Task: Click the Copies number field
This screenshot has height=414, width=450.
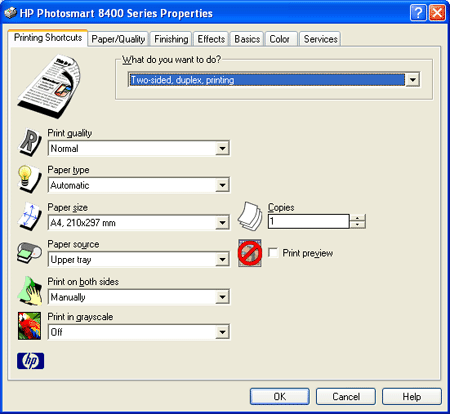Action: pyautogui.click(x=309, y=221)
